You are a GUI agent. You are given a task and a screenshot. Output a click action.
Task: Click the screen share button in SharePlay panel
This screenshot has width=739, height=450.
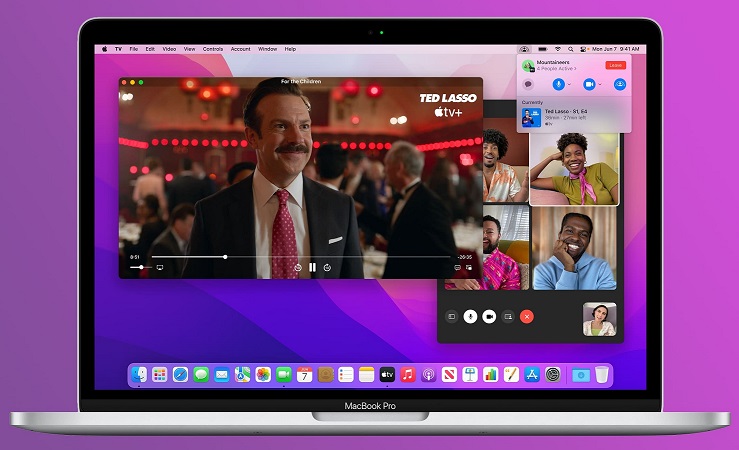(620, 84)
